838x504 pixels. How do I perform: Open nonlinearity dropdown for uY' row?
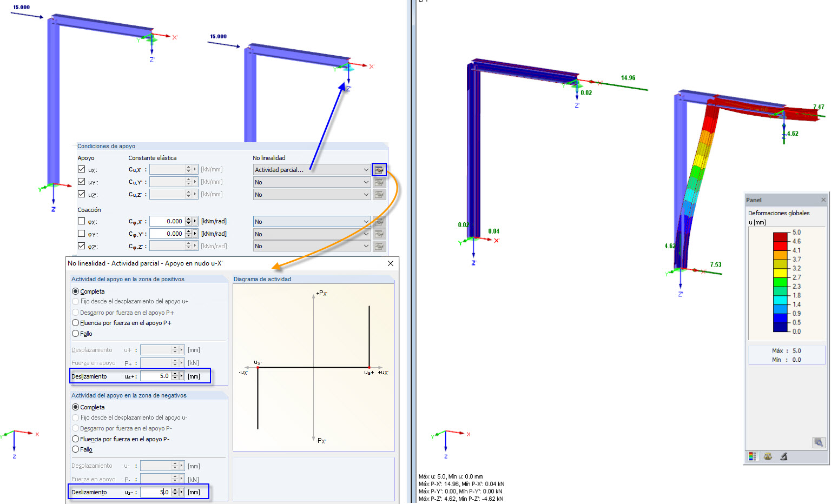[312, 182]
